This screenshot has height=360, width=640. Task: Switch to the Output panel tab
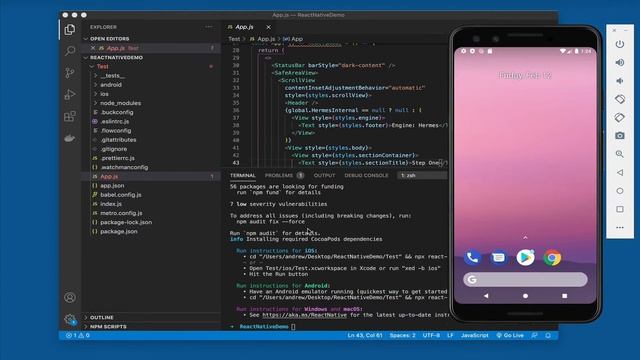(324, 176)
